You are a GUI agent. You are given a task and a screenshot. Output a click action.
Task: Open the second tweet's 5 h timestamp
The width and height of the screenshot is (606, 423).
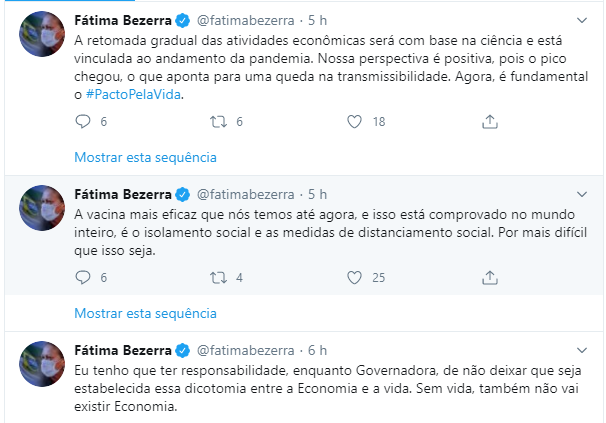click(317, 193)
